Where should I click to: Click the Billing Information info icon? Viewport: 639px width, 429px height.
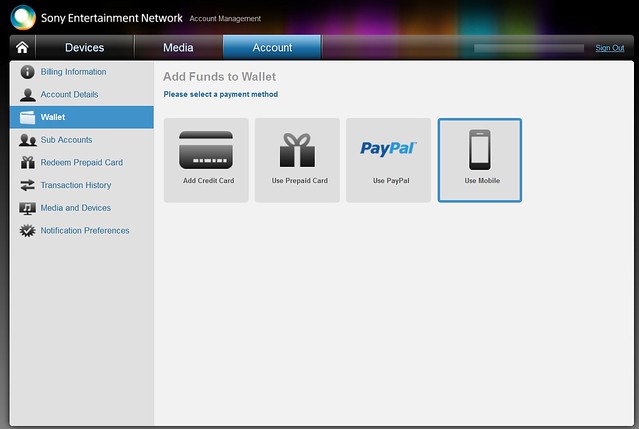(x=27, y=72)
